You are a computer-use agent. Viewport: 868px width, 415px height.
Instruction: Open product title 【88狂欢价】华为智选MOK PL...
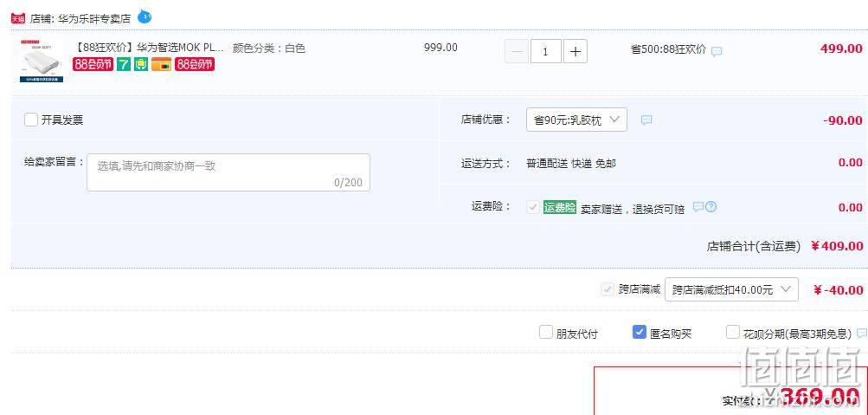[x=148, y=48]
